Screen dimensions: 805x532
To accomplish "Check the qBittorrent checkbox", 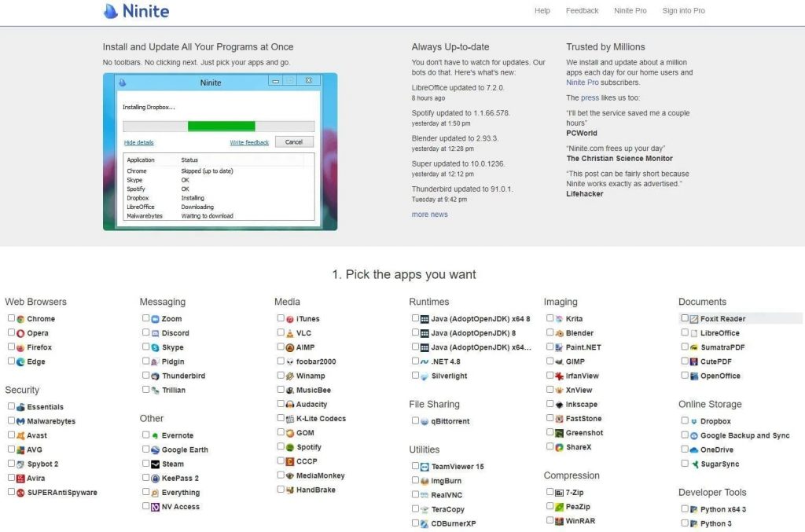I will pos(416,420).
